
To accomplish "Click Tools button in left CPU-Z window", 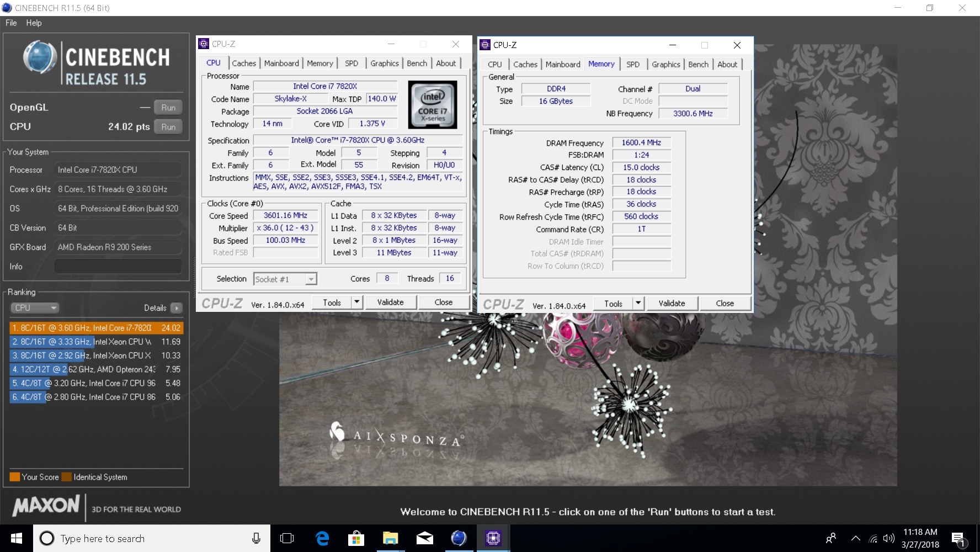I will click(x=332, y=302).
